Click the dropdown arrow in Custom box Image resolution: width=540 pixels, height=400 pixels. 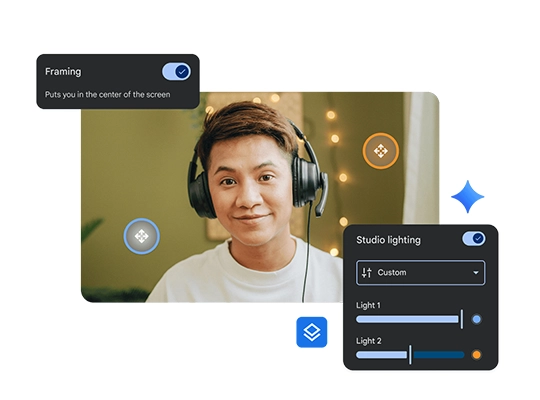pos(476,273)
